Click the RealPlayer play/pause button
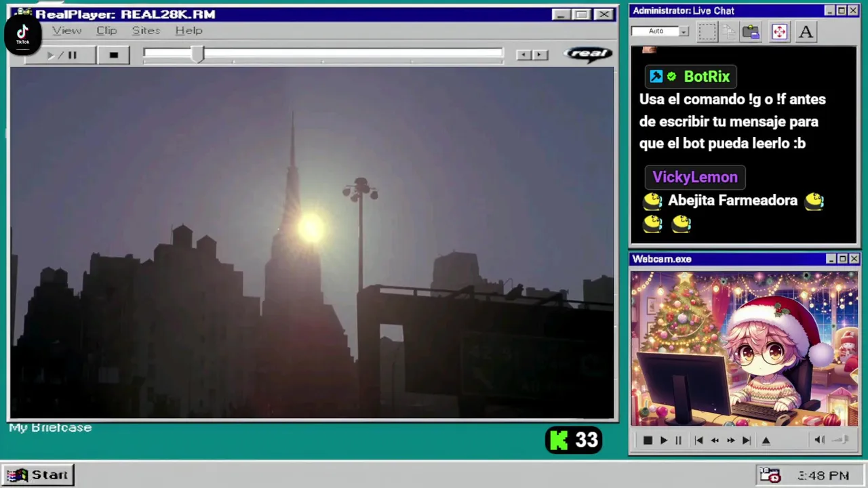Screen dimensions: 868x488 pos(61,56)
